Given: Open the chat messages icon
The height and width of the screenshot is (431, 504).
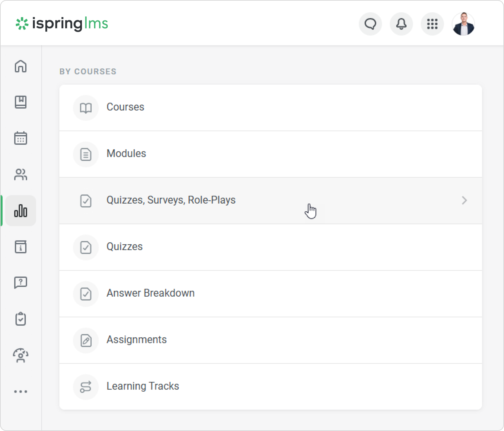Looking at the screenshot, I should coord(370,24).
